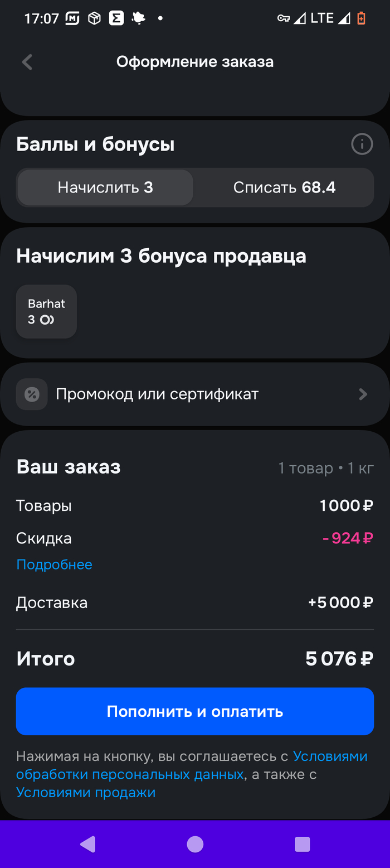Open "Промокод или сертификат" entry
The width and height of the screenshot is (390, 868).
click(157, 394)
